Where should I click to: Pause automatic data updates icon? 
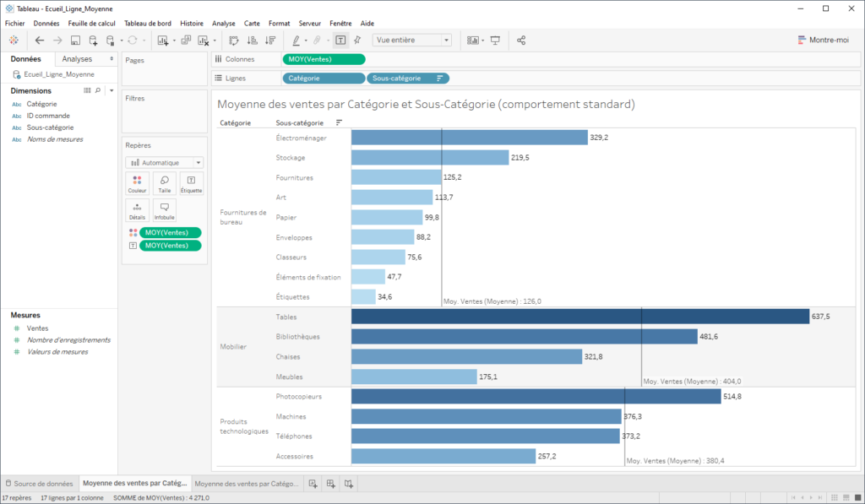pos(111,41)
